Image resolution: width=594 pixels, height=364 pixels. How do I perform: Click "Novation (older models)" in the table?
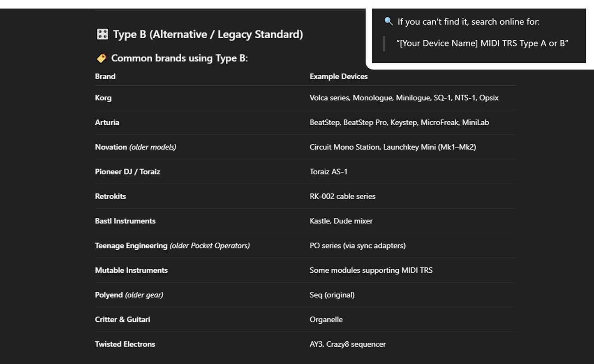pyautogui.click(x=135, y=147)
